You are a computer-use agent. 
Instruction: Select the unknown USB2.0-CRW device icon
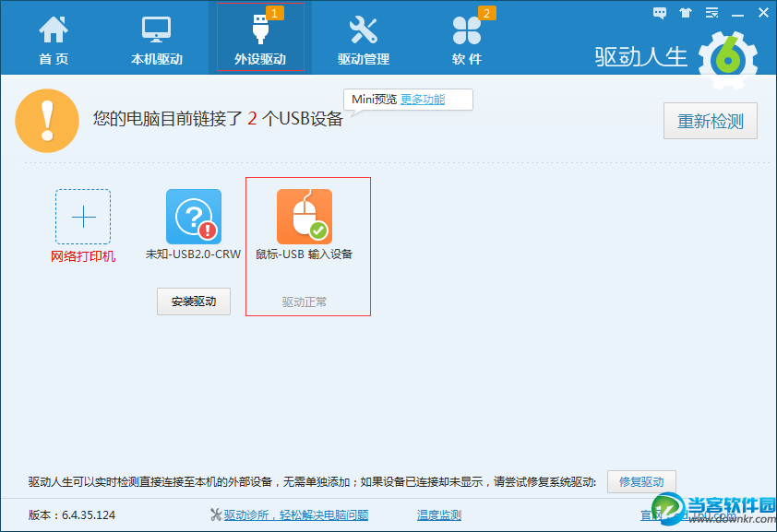(194, 217)
